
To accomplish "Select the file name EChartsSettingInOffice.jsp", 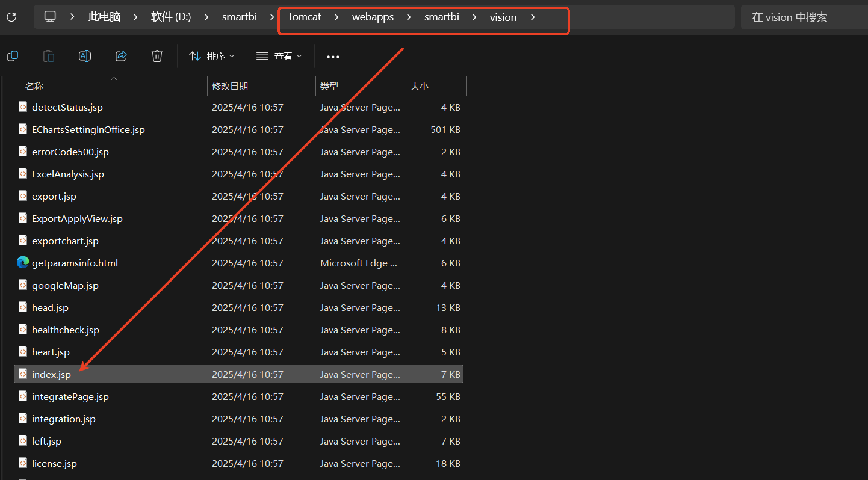I will click(88, 129).
